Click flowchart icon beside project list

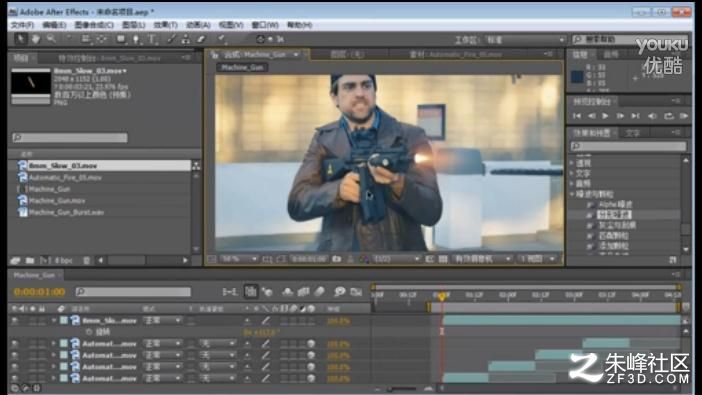[x=196, y=166]
